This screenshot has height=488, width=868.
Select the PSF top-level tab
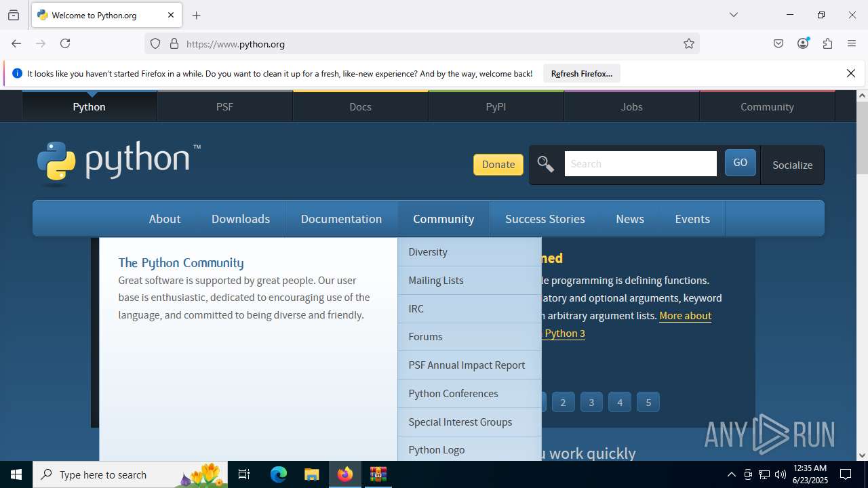coord(224,106)
